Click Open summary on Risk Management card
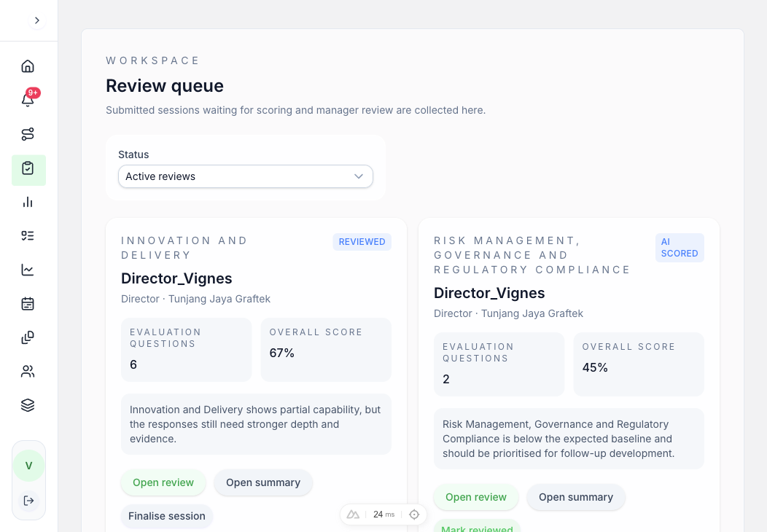The image size is (767, 532). click(576, 497)
